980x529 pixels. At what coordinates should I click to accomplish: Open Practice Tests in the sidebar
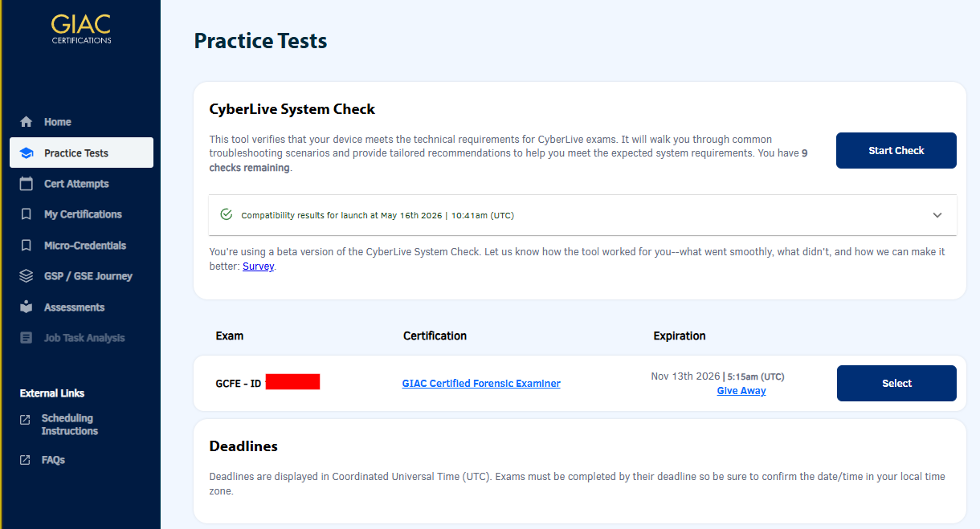click(x=81, y=153)
